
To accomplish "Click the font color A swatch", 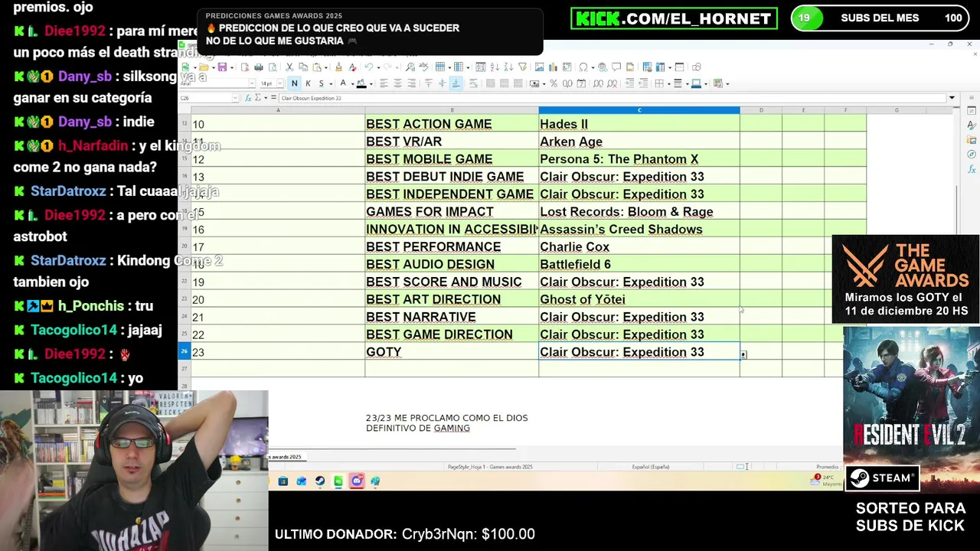I will [x=343, y=83].
